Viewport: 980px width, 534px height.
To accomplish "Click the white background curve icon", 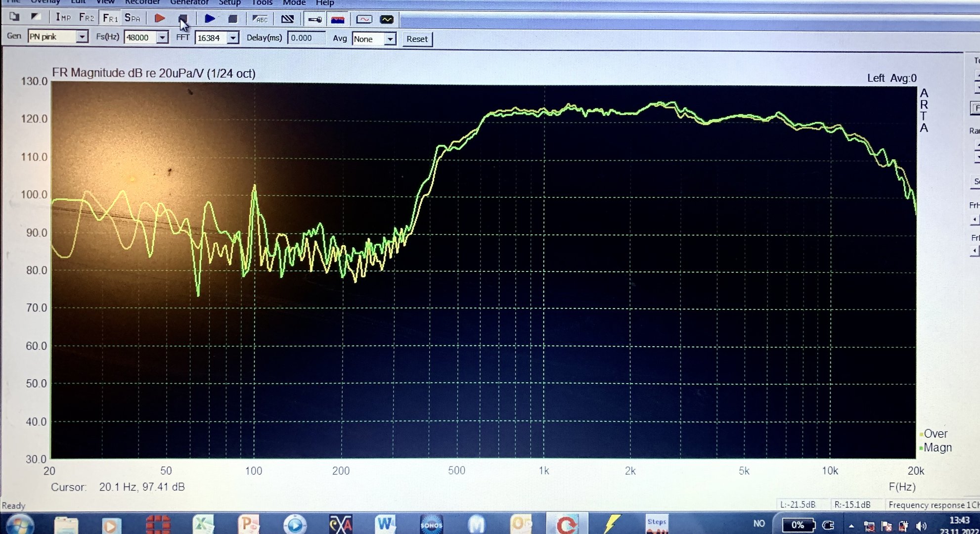I will [x=364, y=20].
